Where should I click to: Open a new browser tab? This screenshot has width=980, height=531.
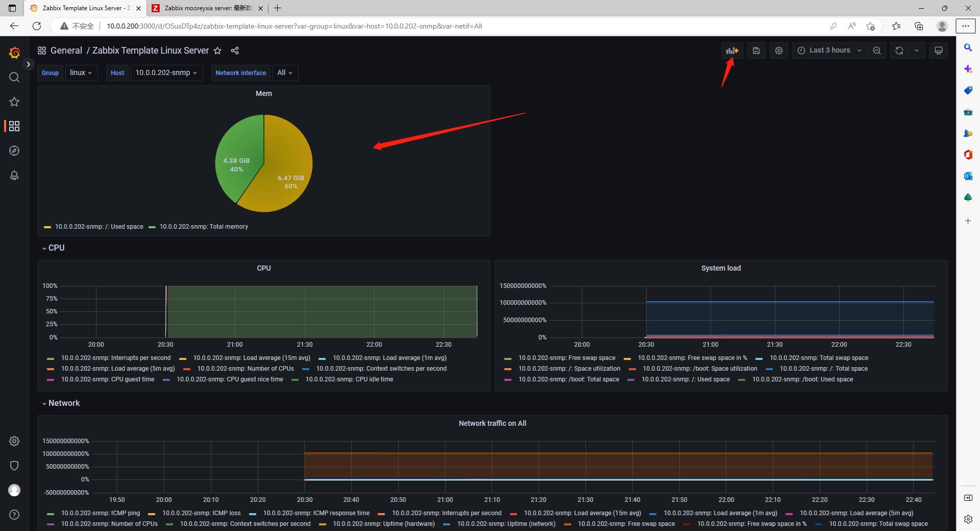coord(277,8)
